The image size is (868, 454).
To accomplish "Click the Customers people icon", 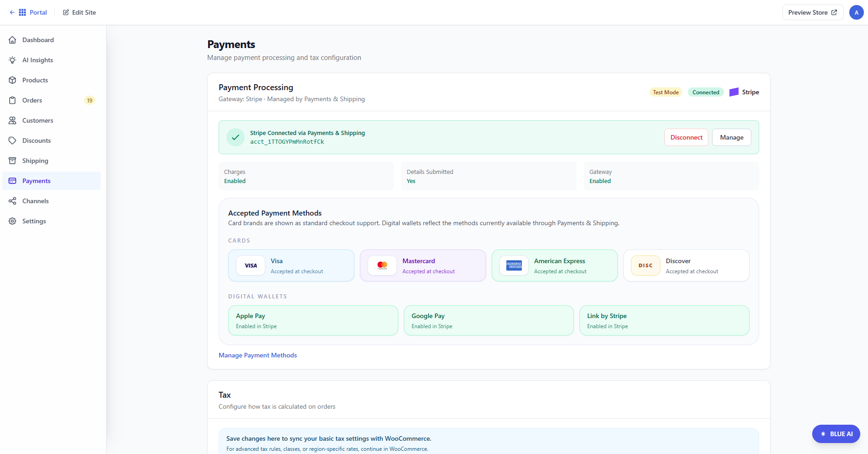I will (x=12, y=120).
